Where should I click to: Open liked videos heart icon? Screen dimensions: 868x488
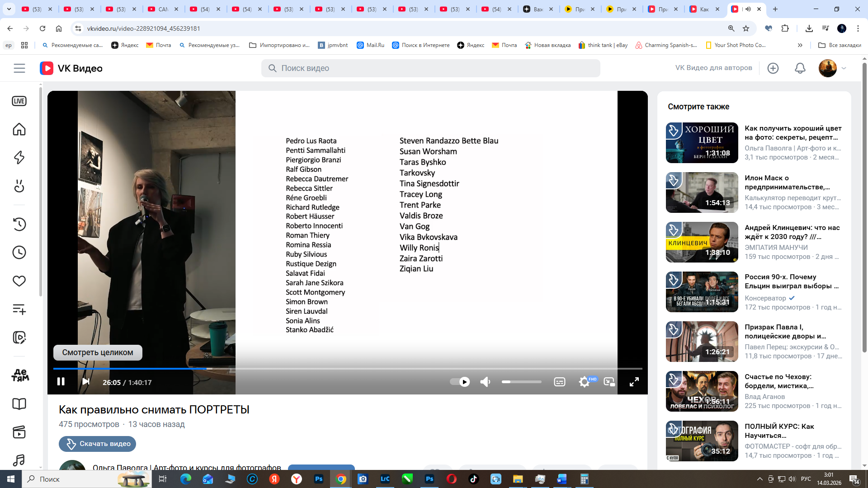tap(19, 281)
